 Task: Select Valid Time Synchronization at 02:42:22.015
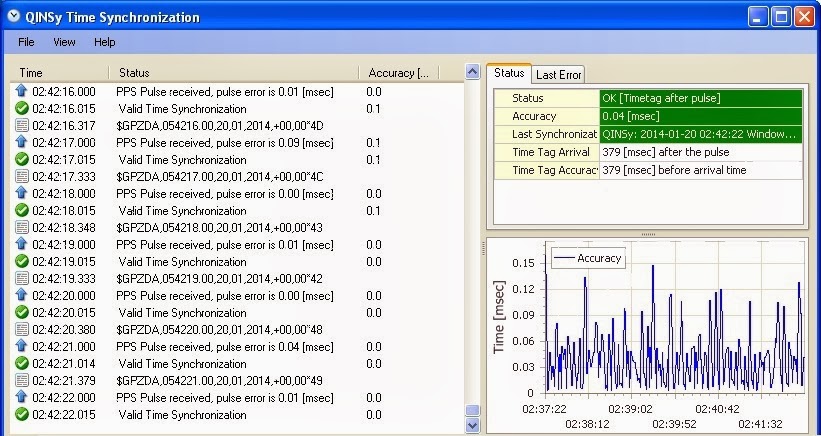tap(182, 415)
